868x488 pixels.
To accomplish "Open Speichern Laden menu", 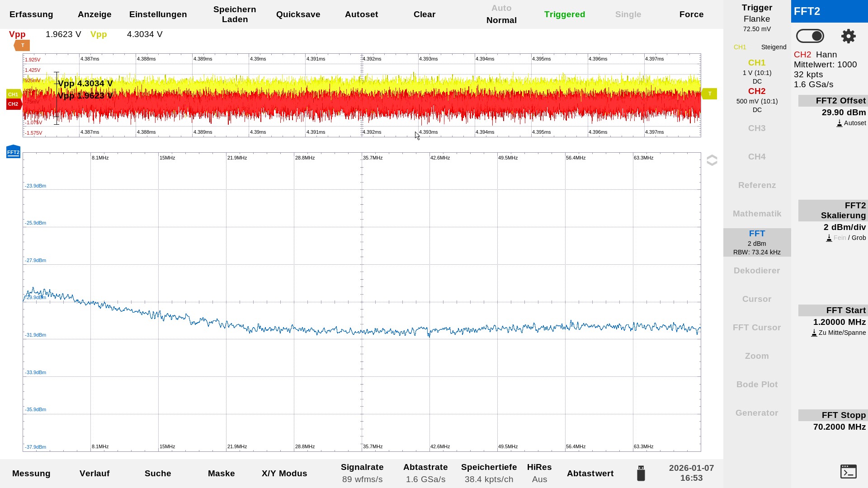I will click(235, 14).
